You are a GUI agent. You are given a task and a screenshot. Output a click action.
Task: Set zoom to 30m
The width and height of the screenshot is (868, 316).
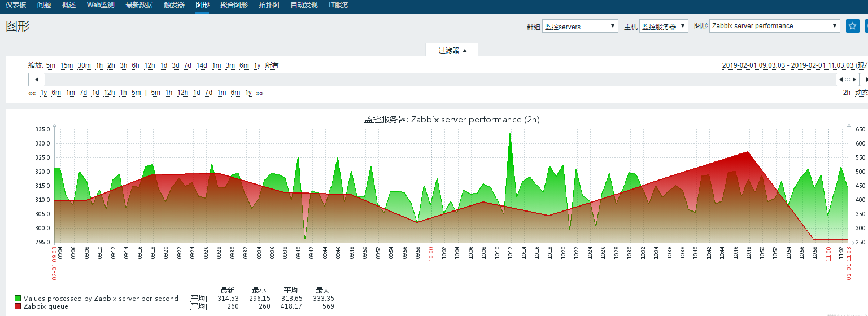coord(84,65)
